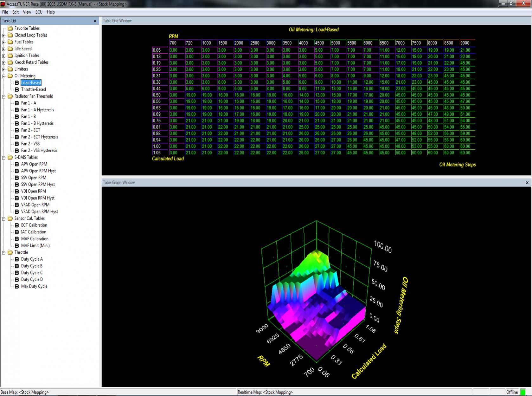532x396 pixels.
Task: Open the ECU menu
Action: (39, 12)
